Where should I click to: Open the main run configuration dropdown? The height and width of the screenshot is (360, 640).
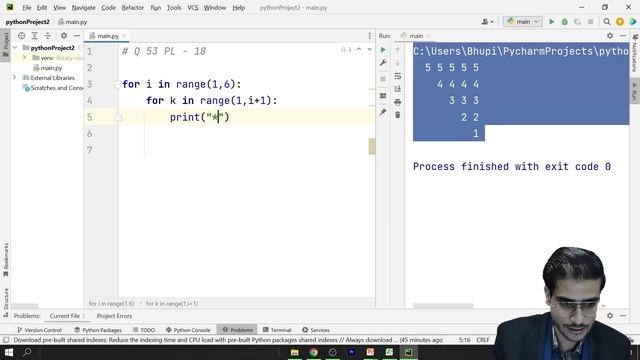[523, 22]
